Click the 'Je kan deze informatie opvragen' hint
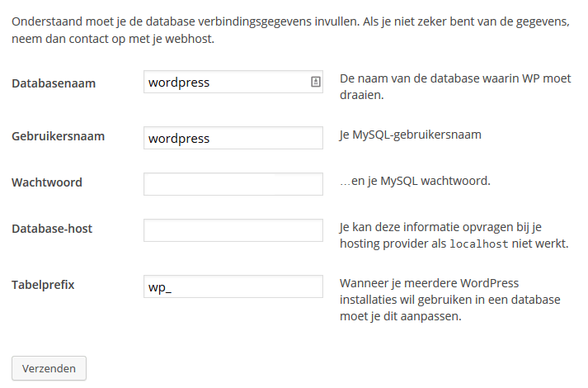 point(454,235)
